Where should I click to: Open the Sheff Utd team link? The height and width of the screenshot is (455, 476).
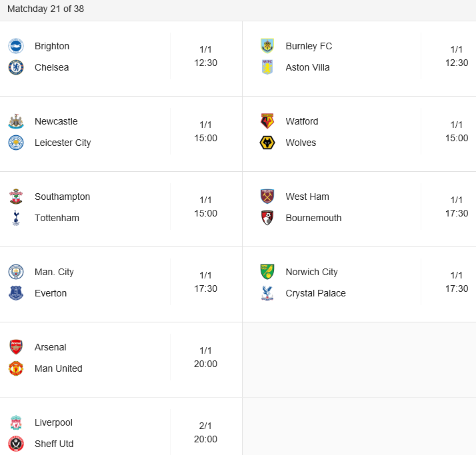[x=54, y=444]
